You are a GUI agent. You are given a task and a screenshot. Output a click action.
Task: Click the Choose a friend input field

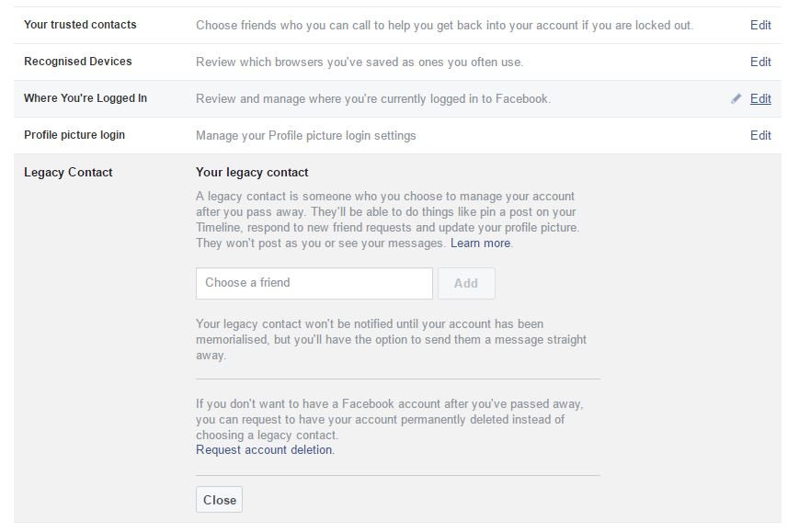click(x=314, y=283)
